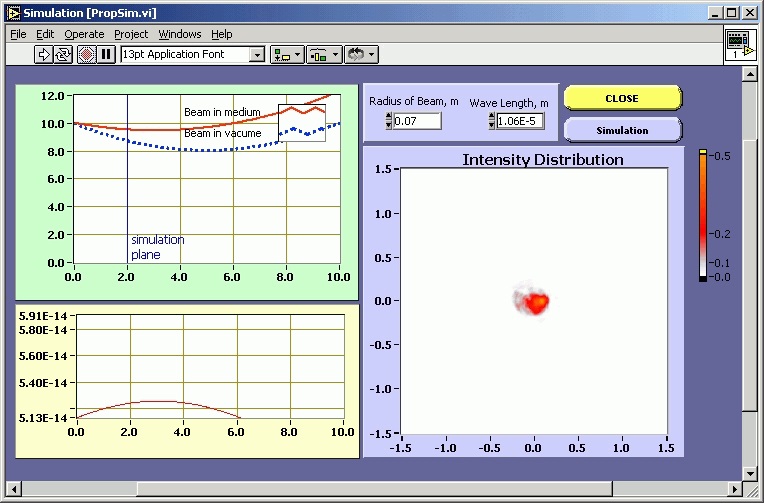The height and width of the screenshot is (503, 764).
Task: Click the Run arrow toolbar button
Action: point(43,54)
